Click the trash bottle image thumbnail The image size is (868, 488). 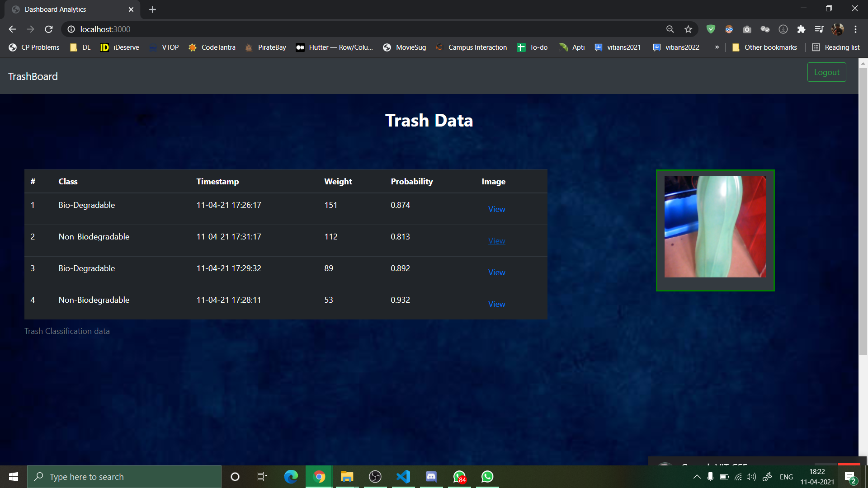715,226
